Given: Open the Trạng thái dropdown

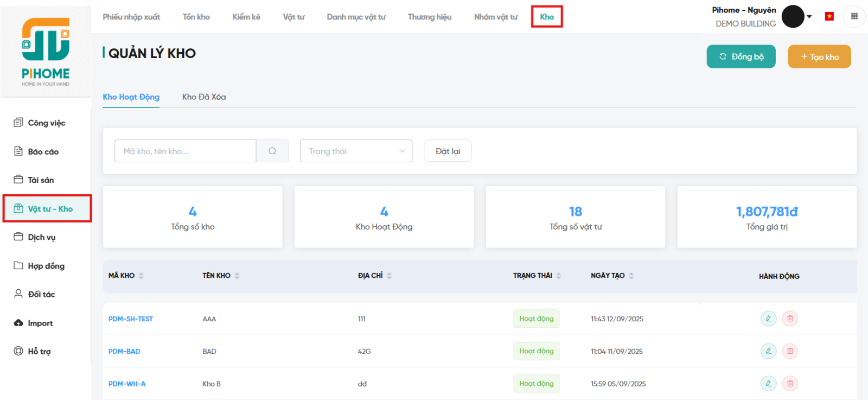Looking at the screenshot, I should click(356, 151).
